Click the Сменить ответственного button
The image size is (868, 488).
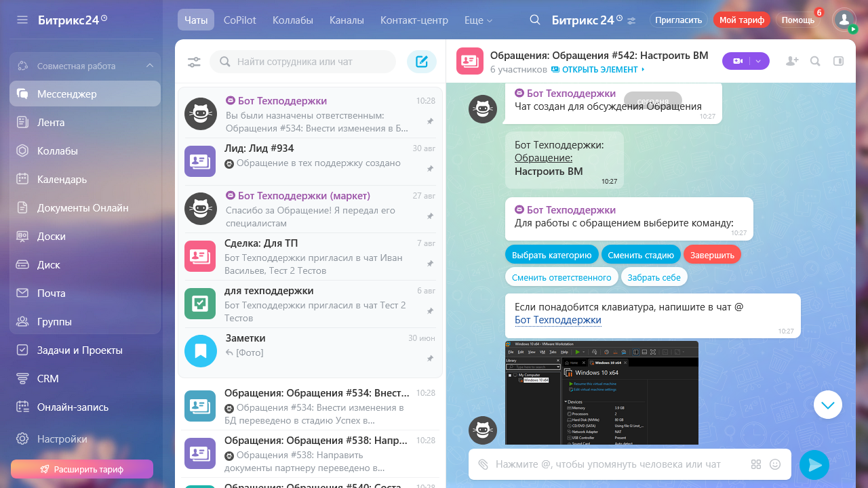click(561, 277)
